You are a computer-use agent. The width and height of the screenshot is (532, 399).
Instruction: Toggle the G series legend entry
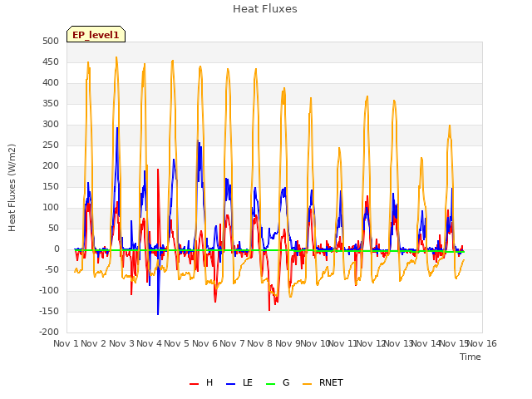click(278, 382)
